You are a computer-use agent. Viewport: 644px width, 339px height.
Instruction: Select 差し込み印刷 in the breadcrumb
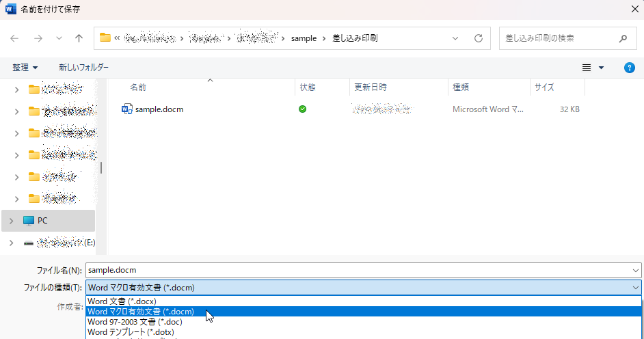[x=355, y=38]
